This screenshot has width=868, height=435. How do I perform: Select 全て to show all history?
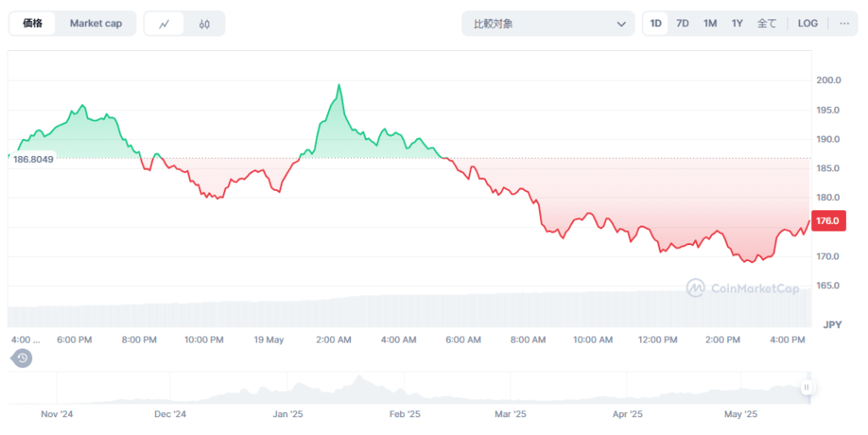pos(766,24)
